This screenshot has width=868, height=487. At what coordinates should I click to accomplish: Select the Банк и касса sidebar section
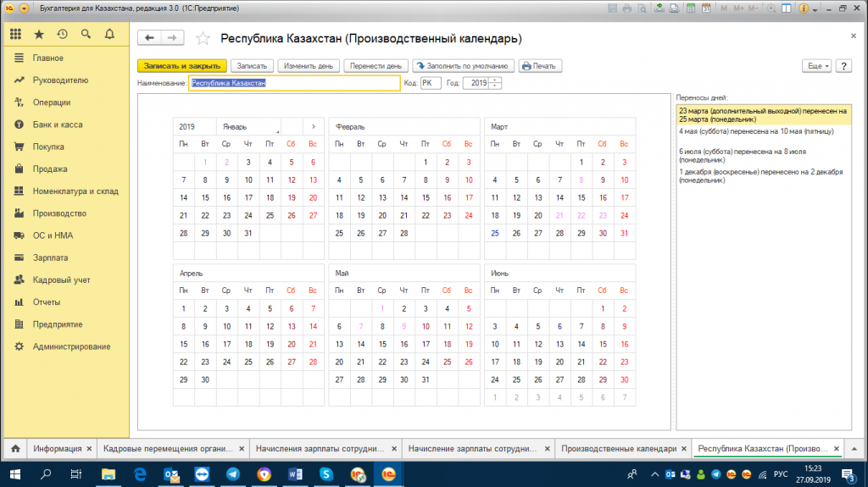(58, 125)
